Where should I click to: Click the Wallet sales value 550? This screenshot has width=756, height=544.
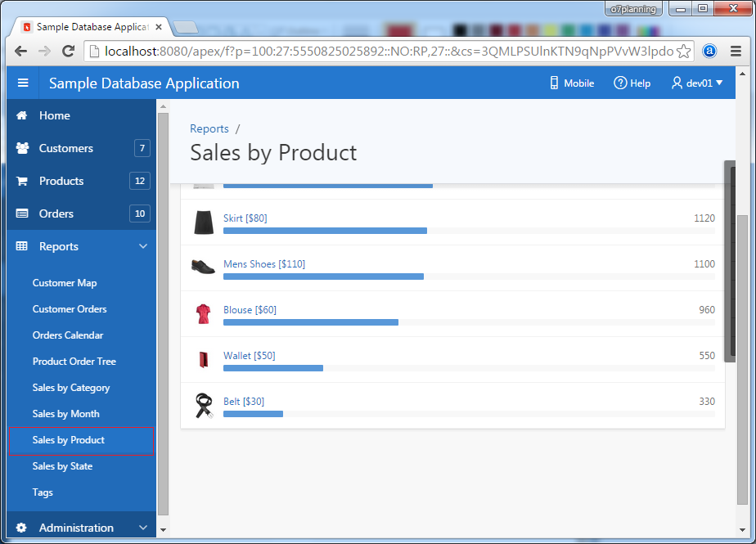tap(707, 355)
